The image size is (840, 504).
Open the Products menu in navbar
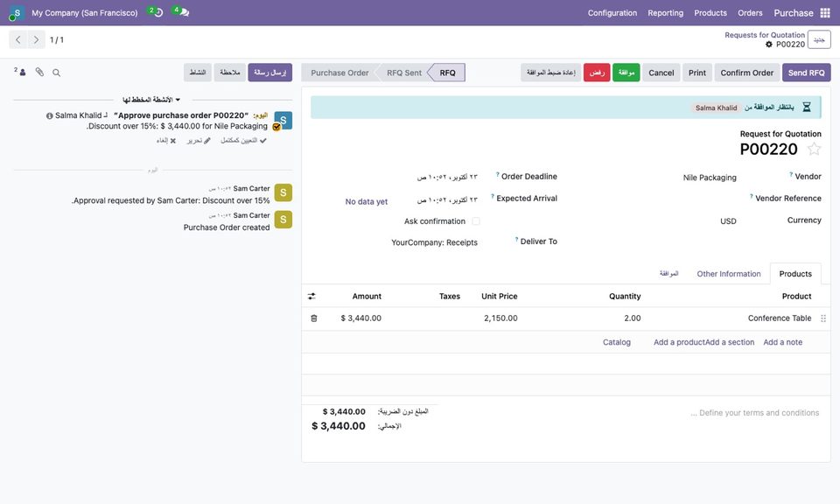click(710, 13)
